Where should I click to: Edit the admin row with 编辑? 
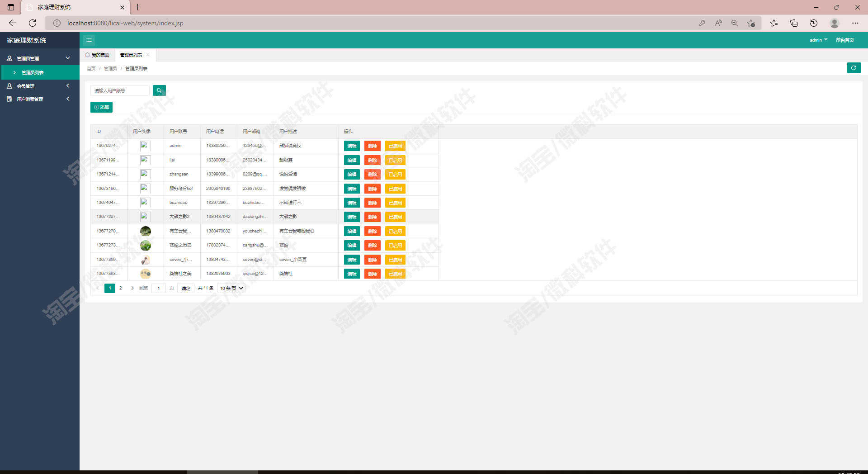[x=352, y=146]
